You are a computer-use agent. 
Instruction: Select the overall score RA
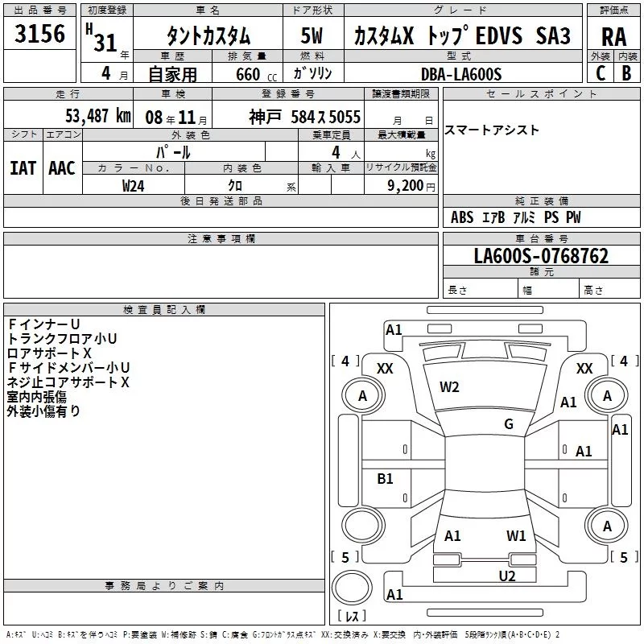coord(613,37)
